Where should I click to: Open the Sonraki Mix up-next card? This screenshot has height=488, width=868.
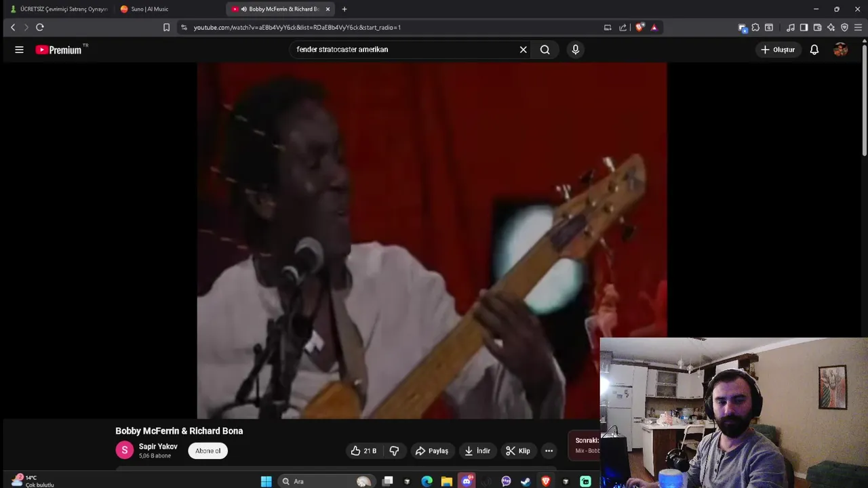[585, 445]
